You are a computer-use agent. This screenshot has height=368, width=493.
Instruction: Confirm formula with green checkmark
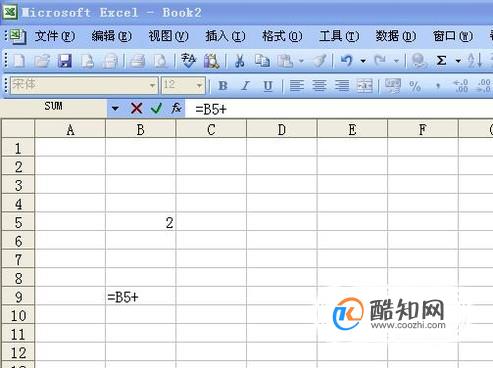tap(156, 108)
